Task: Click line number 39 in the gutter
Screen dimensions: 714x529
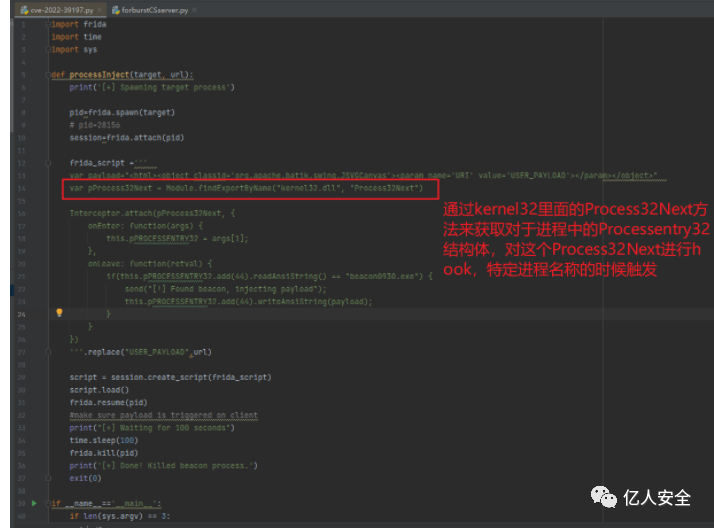Action: pyautogui.click(x=22, y=504)
